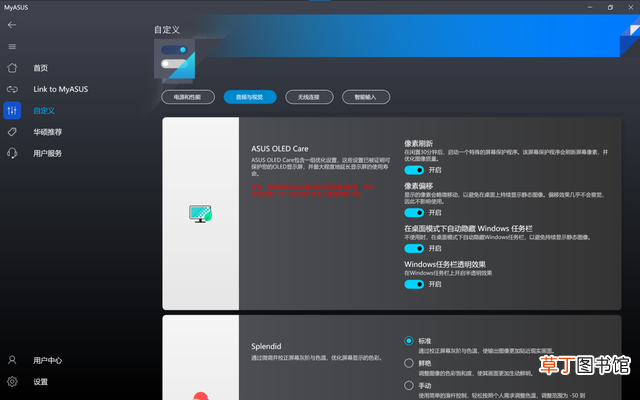Minimize the MyASUS window

(590, 7)
